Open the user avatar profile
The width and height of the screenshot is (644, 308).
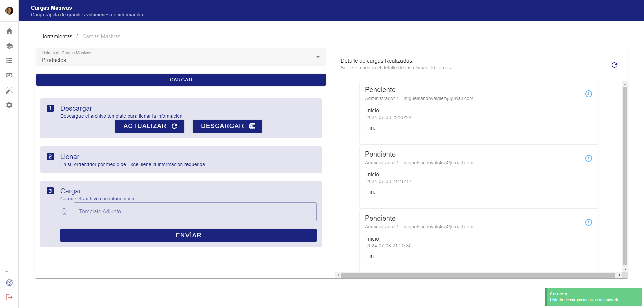(x=9, y=11)
